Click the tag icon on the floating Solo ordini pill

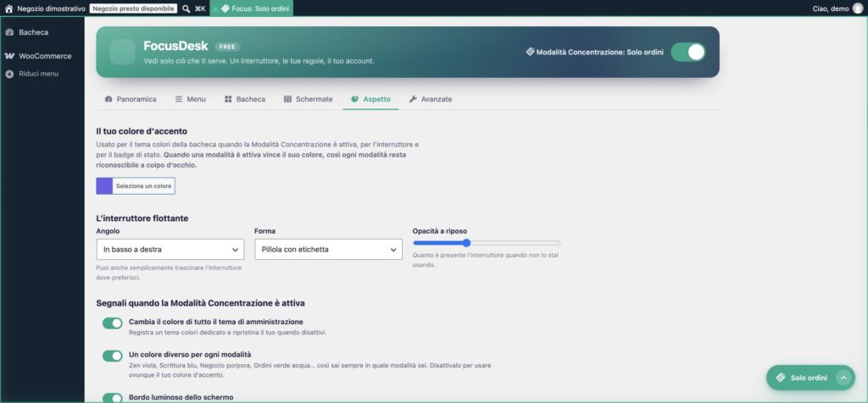click(781, 378)
